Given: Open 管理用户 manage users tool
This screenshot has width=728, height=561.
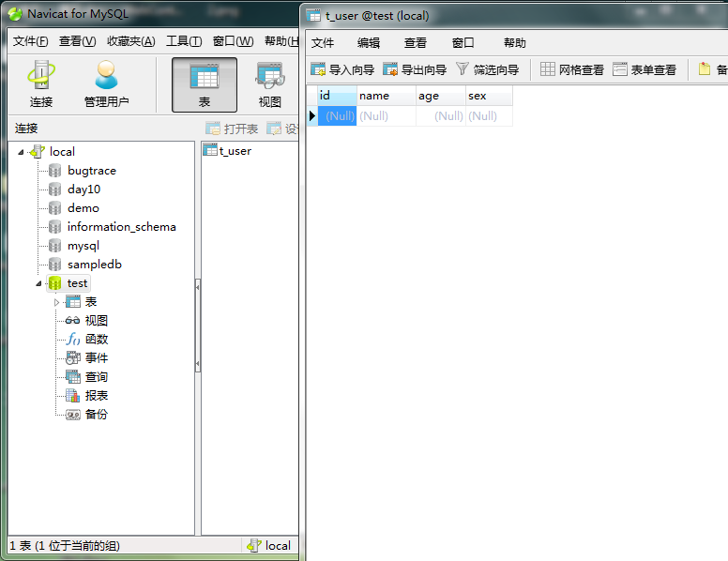Looking at the screenshot, I should tap(106, 84).
